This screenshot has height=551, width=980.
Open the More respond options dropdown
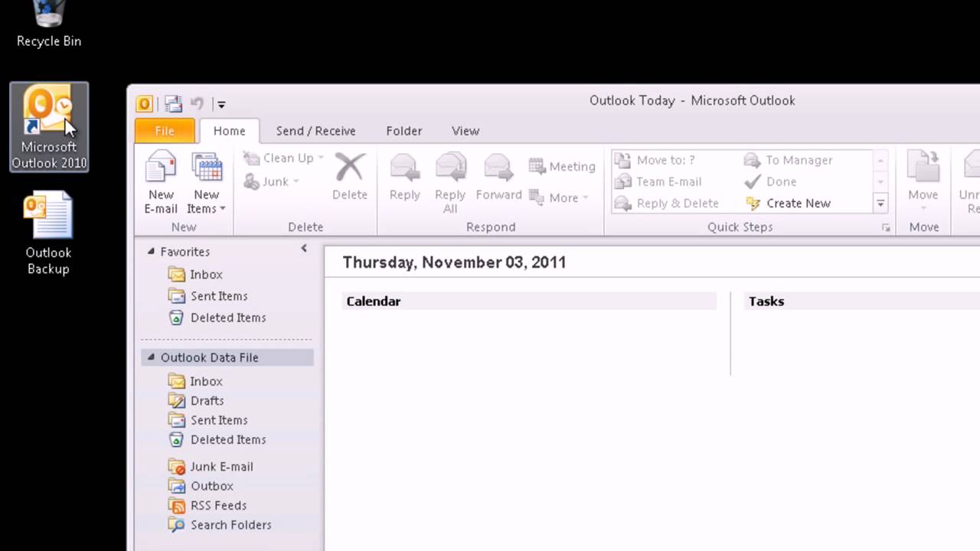(x=559, y=197)
